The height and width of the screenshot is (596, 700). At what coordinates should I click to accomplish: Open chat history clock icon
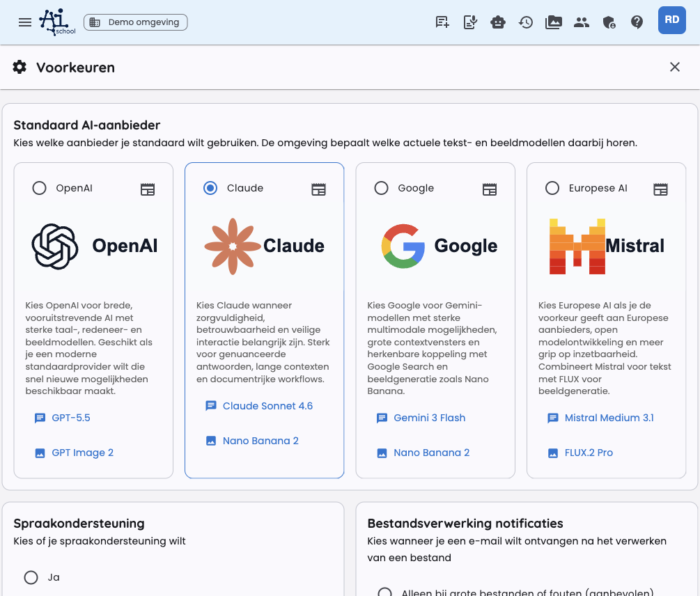[x=526, y=22]
